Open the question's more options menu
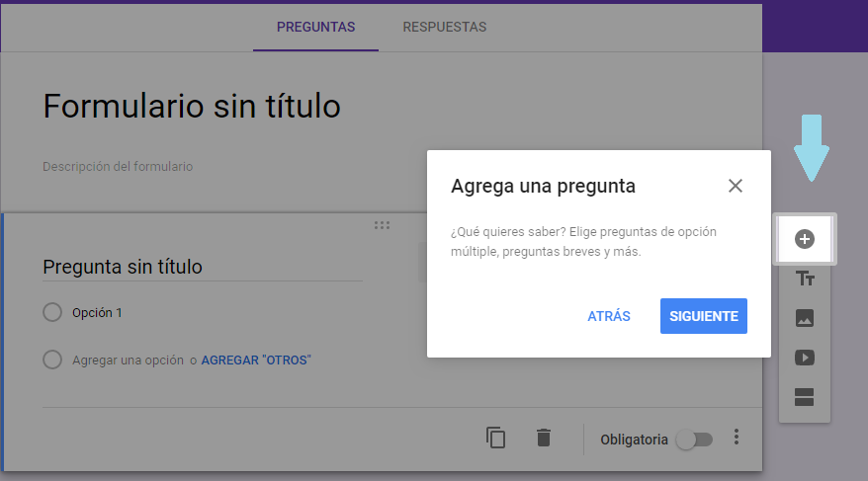The height and width of the screenshot is (481, 868). click(737, 437)
